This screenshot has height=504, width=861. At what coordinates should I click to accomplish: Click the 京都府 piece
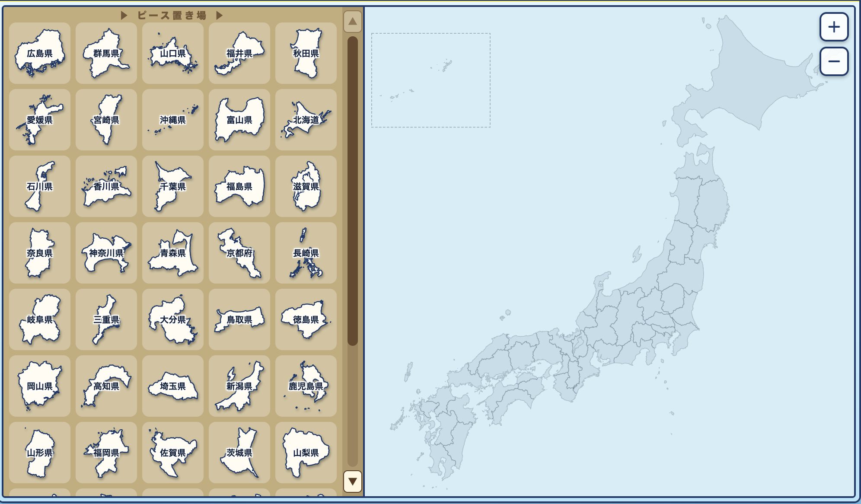pos(239,253)
